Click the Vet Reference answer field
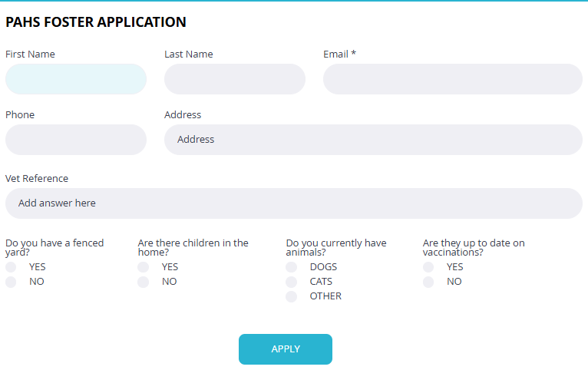This screenshot has width=588, height=370. (x=293, y=203)
